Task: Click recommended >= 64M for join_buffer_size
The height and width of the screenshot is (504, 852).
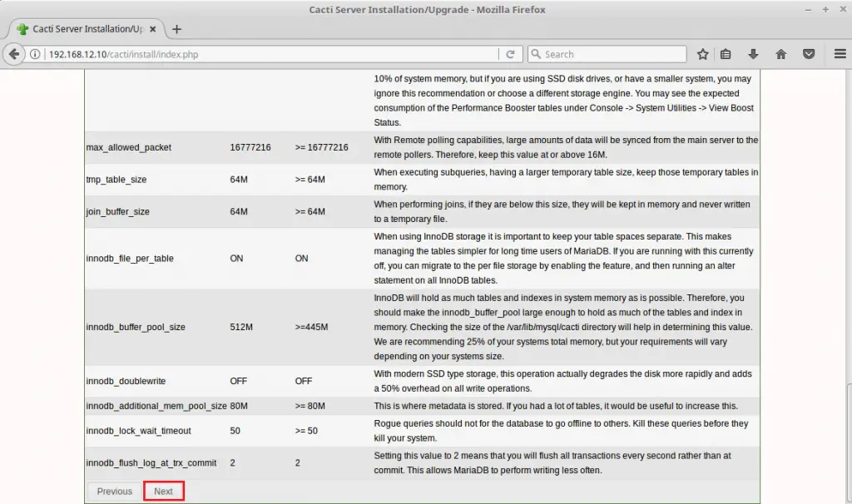Action: (310, 211)
